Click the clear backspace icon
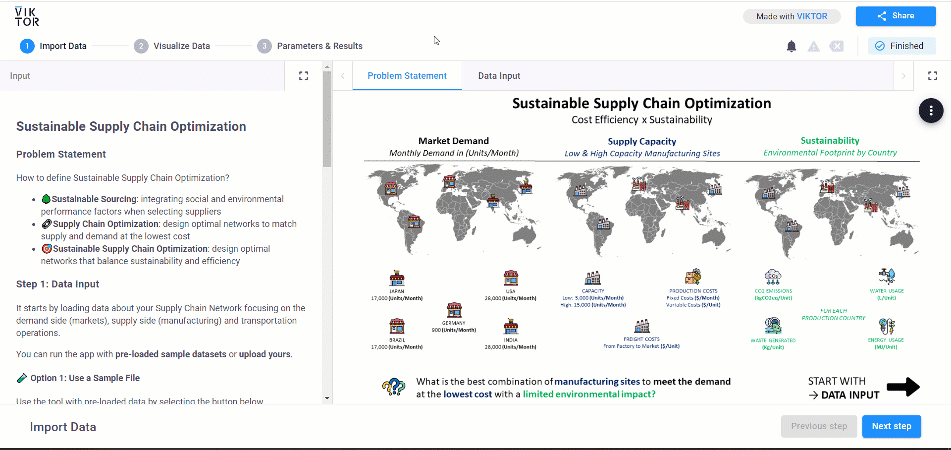Viewport: 951px width, 450px height. 836,46
